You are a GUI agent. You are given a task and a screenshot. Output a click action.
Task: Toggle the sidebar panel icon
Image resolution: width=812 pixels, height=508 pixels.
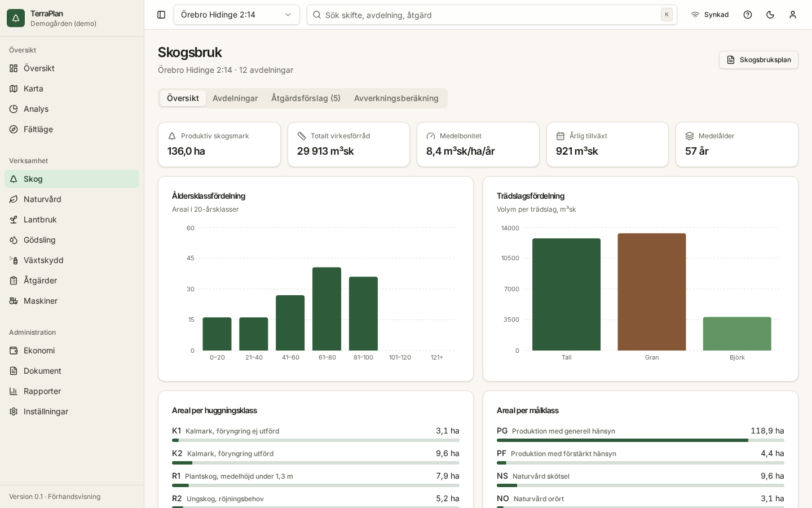(x=161, y=15)
